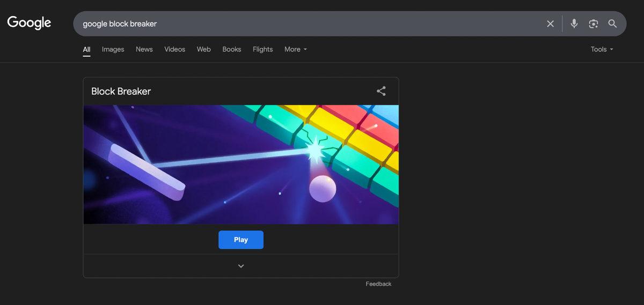Switch to the Videos tab
This screenshot has height=305, width=644.
[x=175, y=49]
